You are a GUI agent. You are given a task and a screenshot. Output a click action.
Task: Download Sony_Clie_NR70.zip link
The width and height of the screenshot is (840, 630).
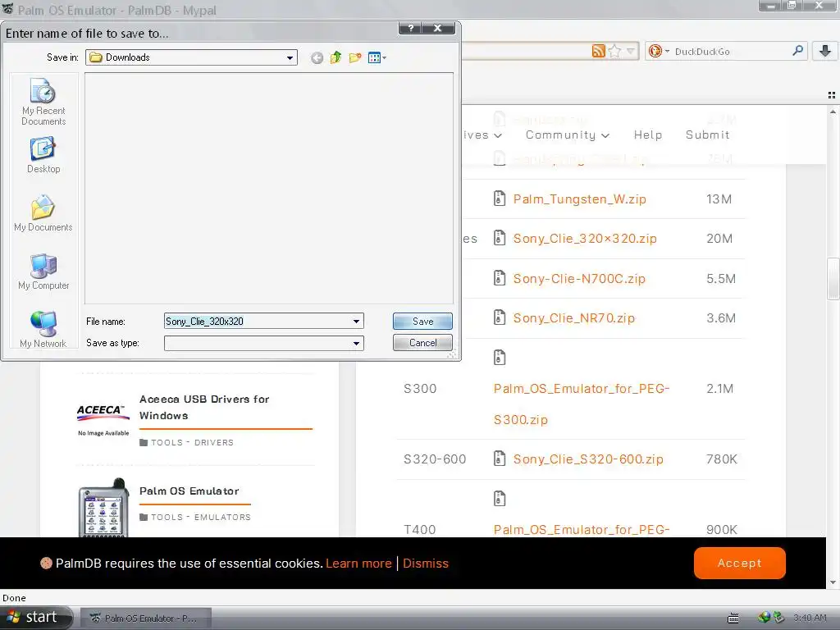pyautogui.click(x=573, y=318)
